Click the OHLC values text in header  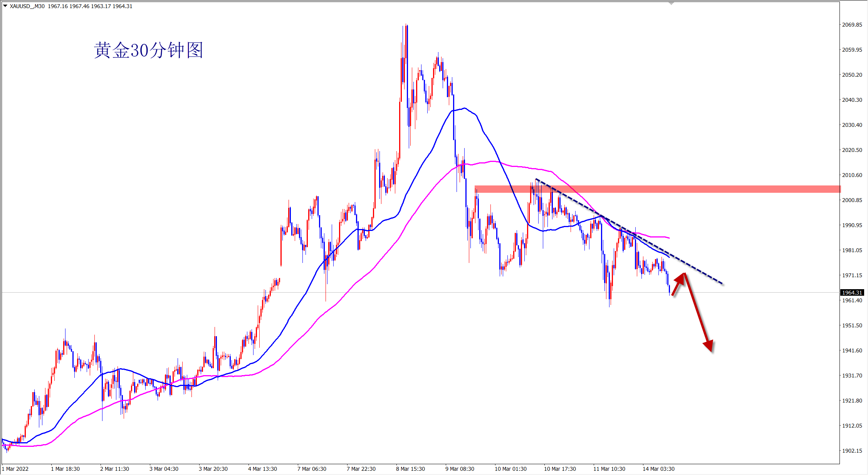click(90, 6)
